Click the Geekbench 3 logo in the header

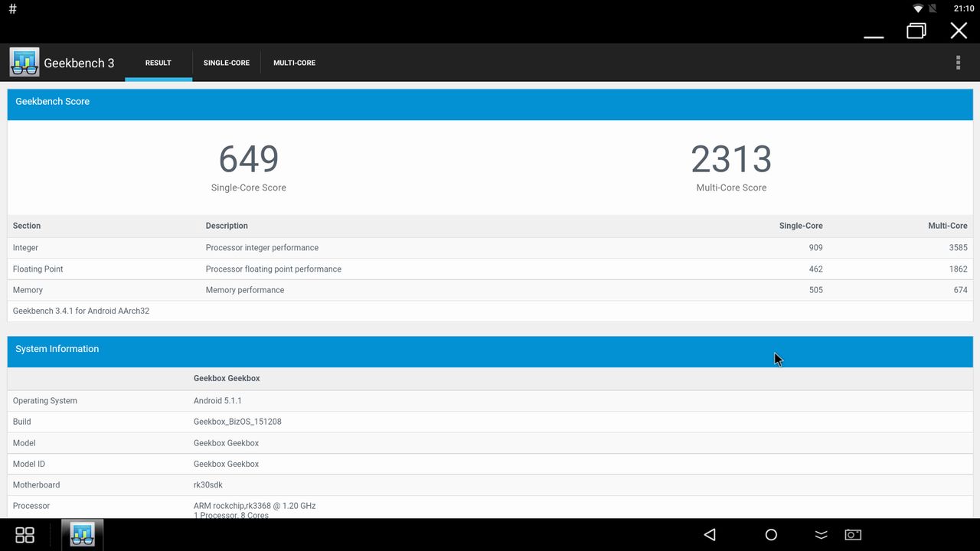(24, 61)
